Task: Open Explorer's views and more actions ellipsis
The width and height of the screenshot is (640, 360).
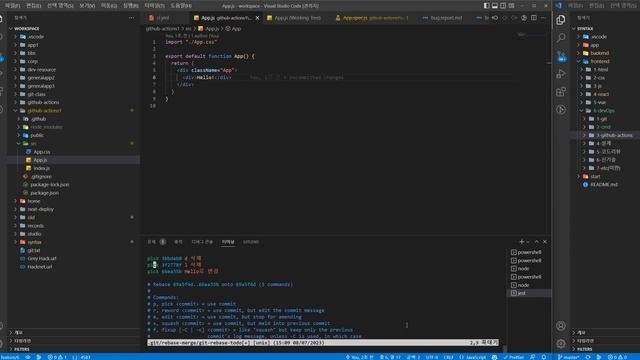Action: point(131,18)
